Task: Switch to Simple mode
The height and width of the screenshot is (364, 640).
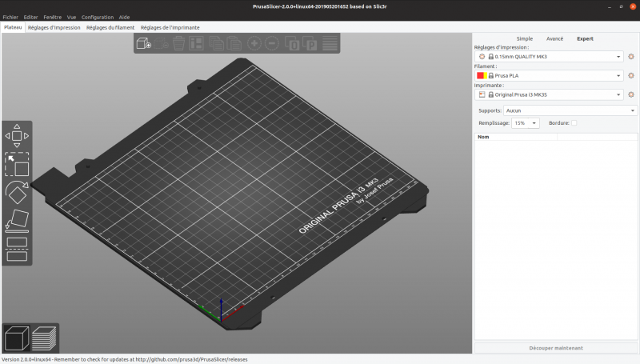Action: [x=525, y=38]
